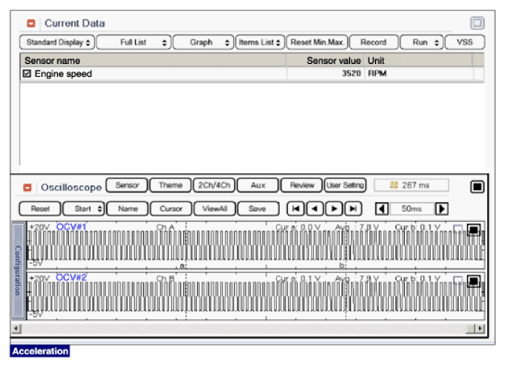Viewport: 505px width, 367px height.
Task: Switch 2Ch/4Ch channel mode
Action: [x=214, y=185]
